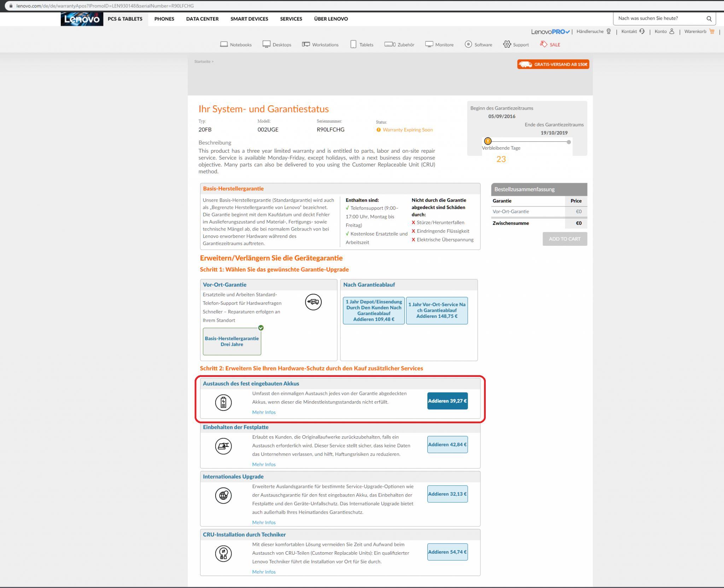This screenshot has height=588, width=724.
Task: Click the Kontakt headset icon
Action: click(x=642, y=31)
